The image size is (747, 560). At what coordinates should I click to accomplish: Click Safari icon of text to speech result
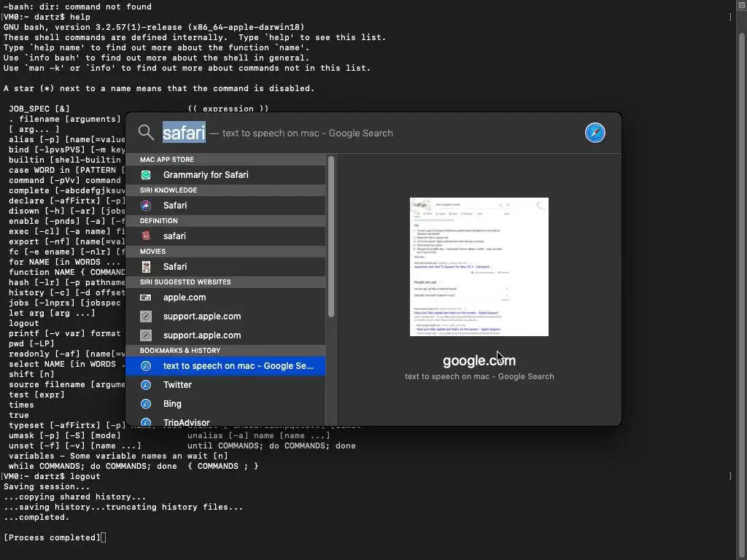tap(146, 366)
